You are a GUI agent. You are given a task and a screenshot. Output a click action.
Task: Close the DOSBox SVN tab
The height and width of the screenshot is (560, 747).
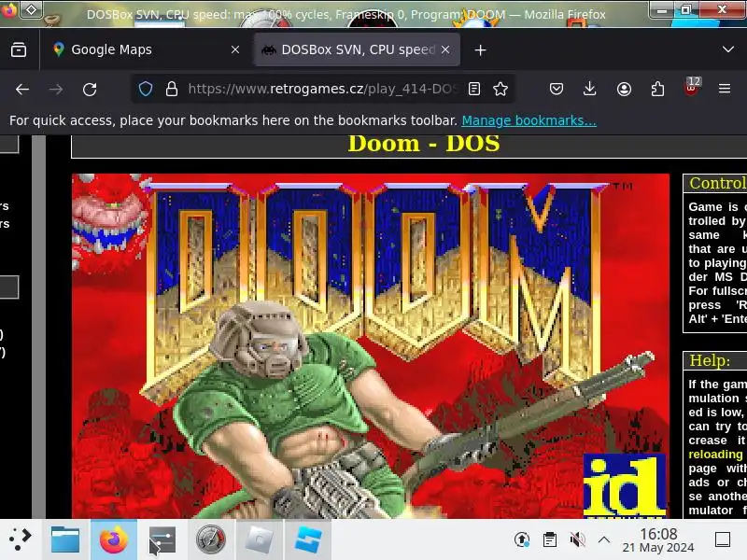pyautogui.click(x=445, y=49)
